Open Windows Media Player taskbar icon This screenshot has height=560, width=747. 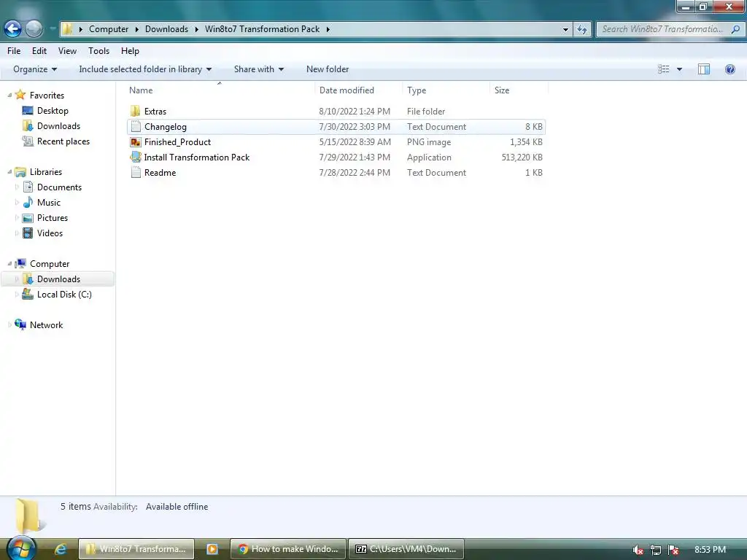pyautogui.click(x=212, y=549)
